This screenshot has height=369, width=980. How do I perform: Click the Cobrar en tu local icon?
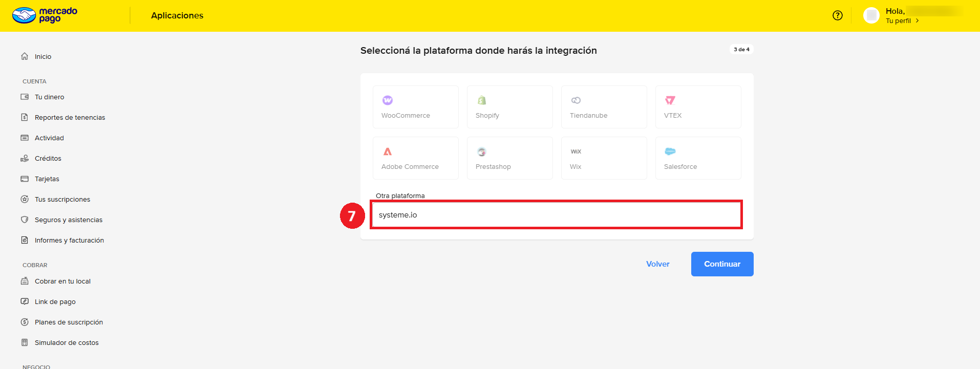(x=25, y=281)
